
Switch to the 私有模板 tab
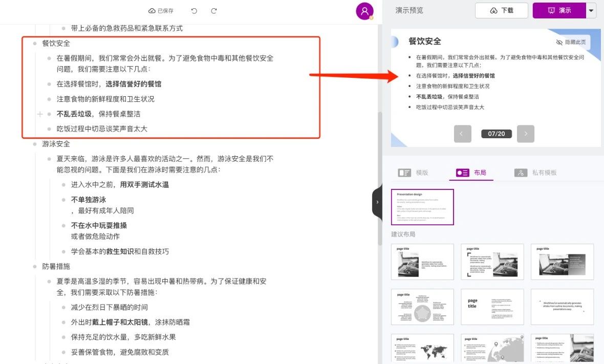[x=535, y=173]
